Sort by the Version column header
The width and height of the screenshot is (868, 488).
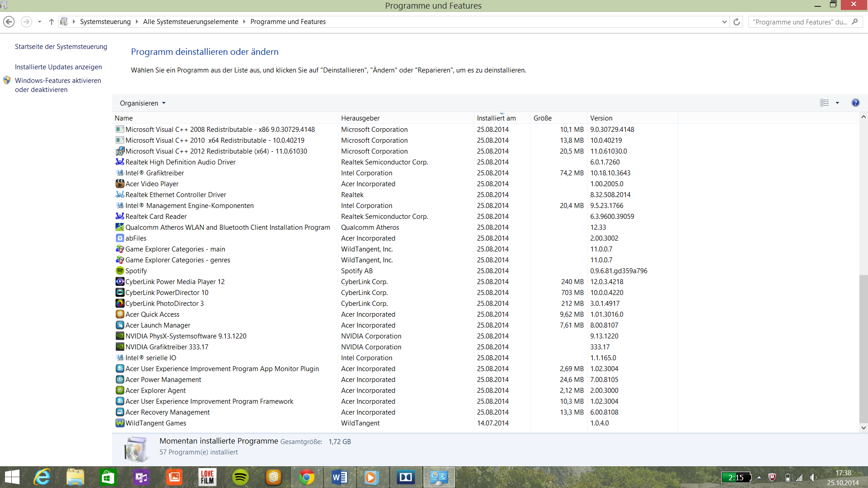(x=633, y=118)
